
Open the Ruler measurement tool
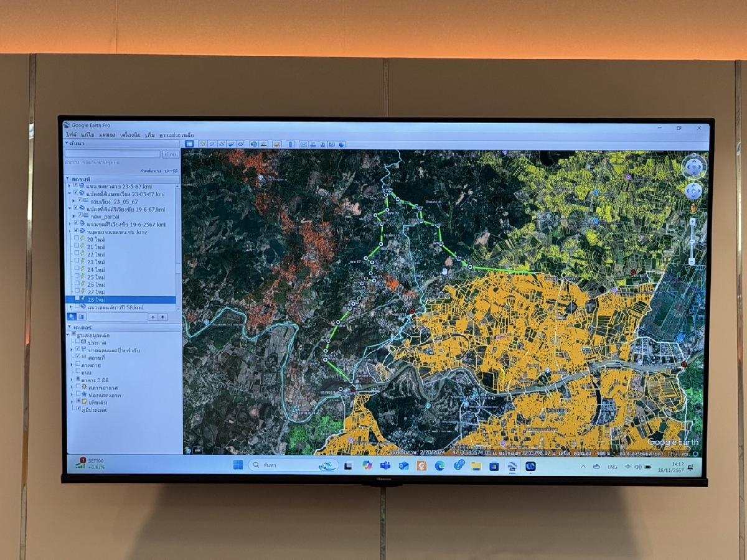(x=290, y=144)
